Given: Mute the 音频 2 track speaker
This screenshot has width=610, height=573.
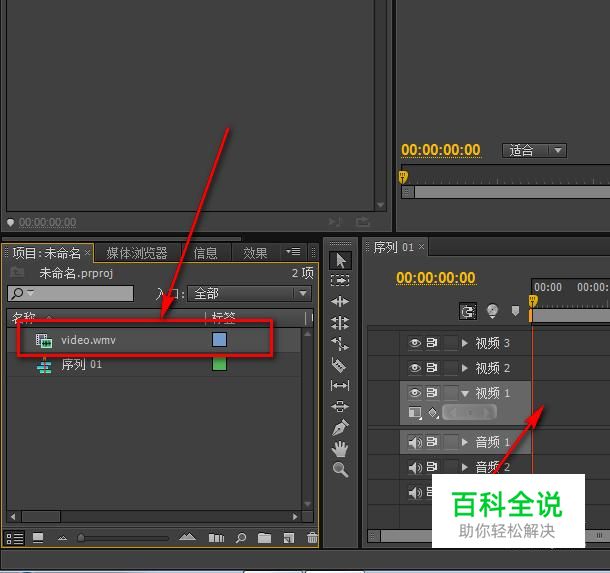Looking at the screenshot, I should 415,467.
